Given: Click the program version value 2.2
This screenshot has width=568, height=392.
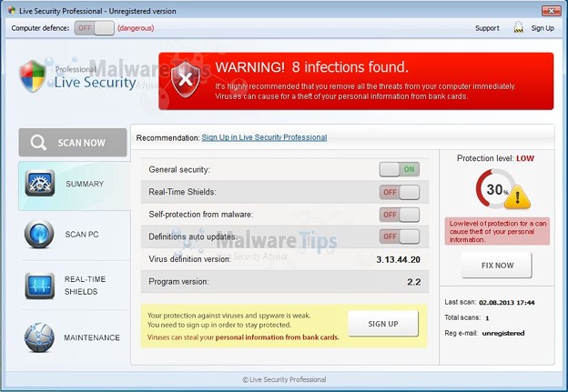Looking at the screenshot, I should [413, 282].
